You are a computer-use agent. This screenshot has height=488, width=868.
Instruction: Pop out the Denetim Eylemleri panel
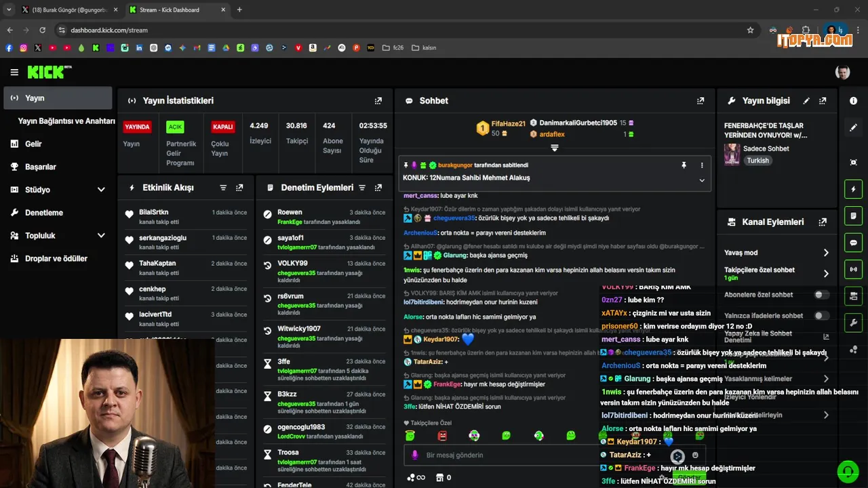point(378,188)
